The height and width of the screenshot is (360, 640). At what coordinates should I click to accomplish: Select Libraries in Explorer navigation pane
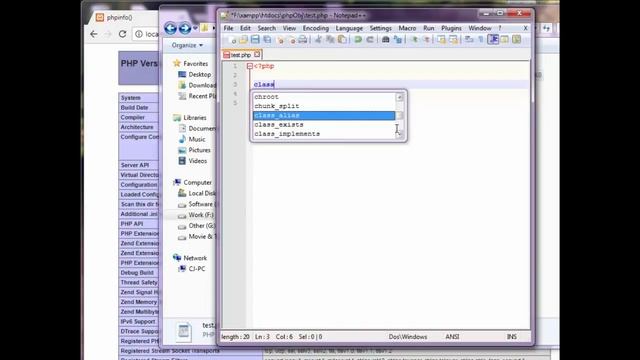[x=195, y=118]
